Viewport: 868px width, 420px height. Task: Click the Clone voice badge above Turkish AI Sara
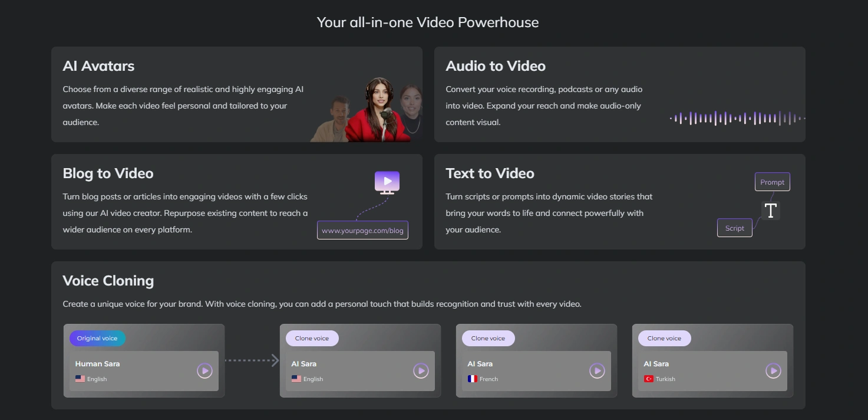[x=665, y=338]
